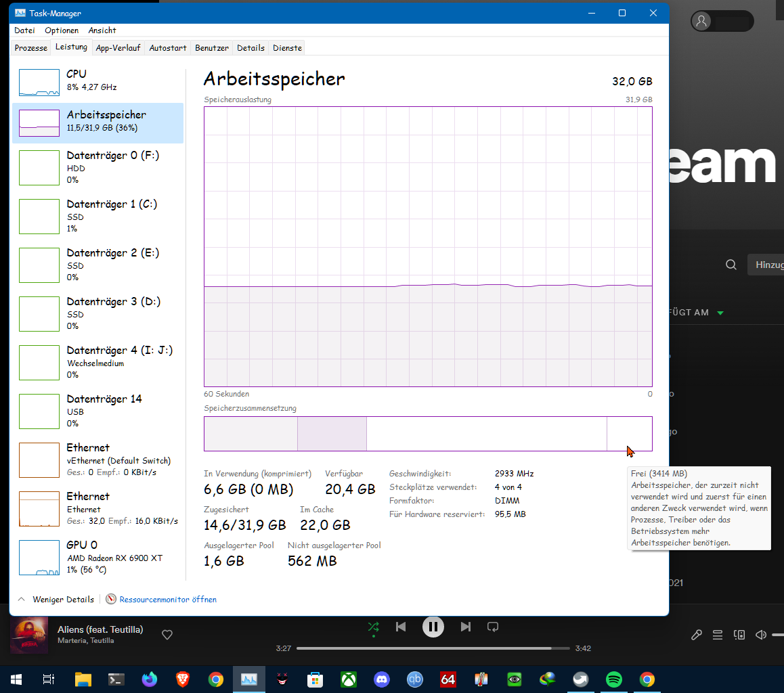This screenshot has height=693, width=784.
Task: Launch Firefox from the taskbar
Action: click(150, 679)
